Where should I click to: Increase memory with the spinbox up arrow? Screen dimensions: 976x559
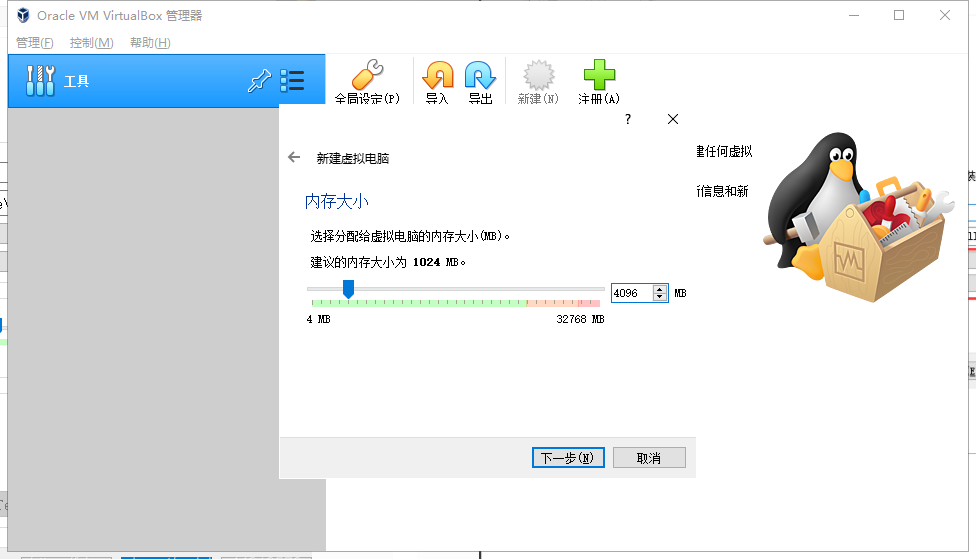pyautogui.click(x=660, y=289)
